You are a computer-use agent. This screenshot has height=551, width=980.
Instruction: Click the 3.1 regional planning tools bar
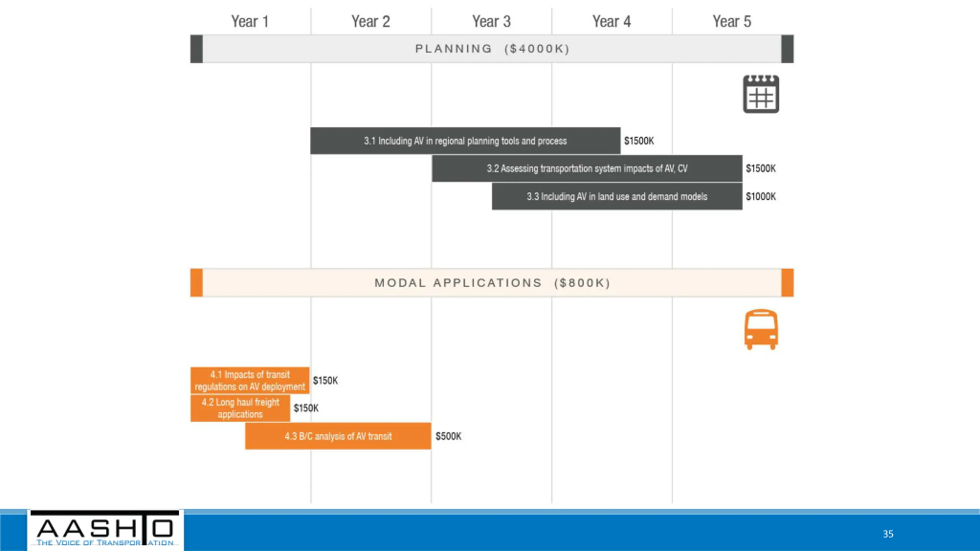[x=465, y=141]
